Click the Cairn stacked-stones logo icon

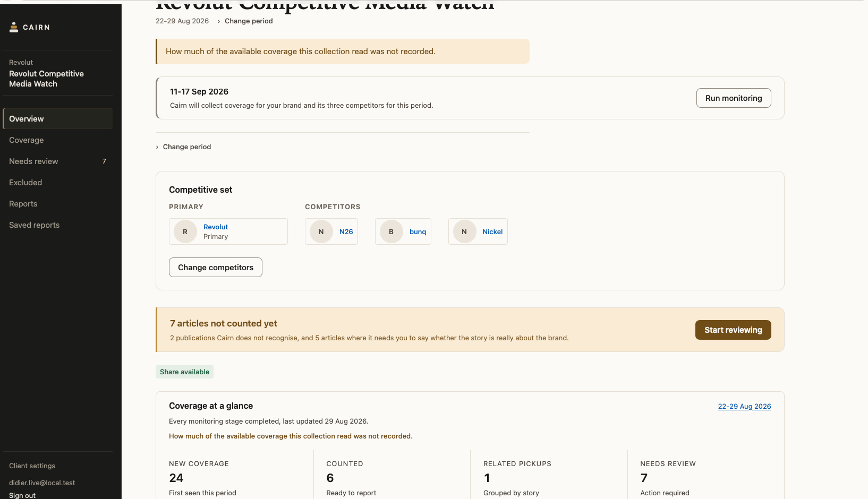pyautogui.click(x=14, y=27)
